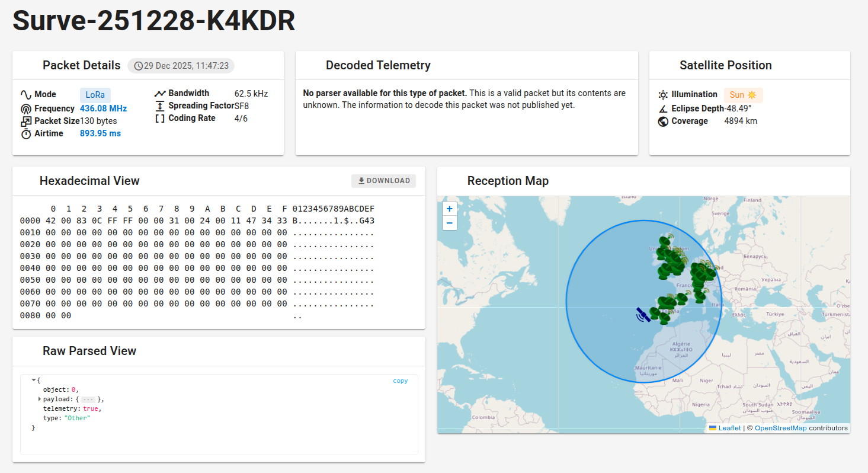Click the Bandwidth chart line icon
The height and width of the screenshot is (473, 868).
[x=160, y=94]
